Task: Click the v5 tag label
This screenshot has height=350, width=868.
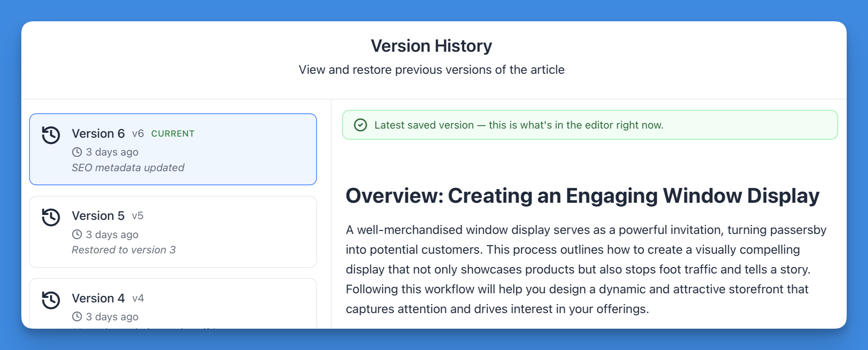Action: (137, 216)
